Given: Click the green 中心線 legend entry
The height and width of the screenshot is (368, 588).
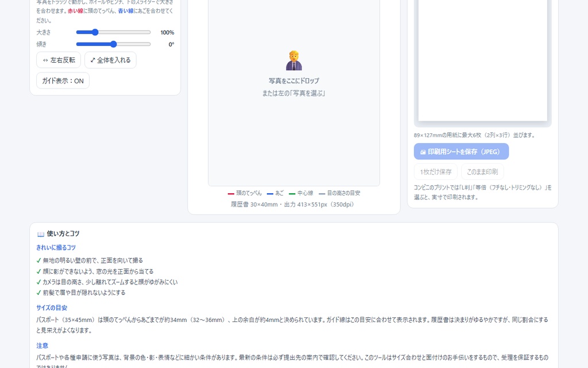Looking at the screenshot, I should click(301, 193).
